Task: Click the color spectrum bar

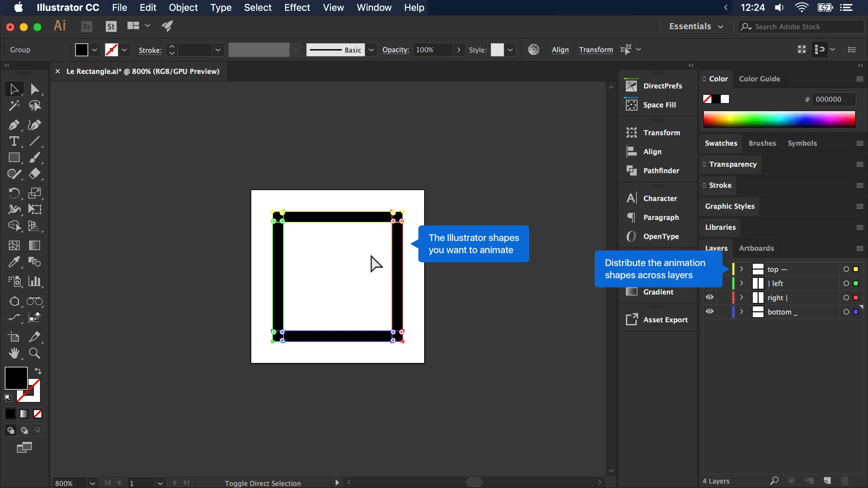Action: [x=779, y=119]
